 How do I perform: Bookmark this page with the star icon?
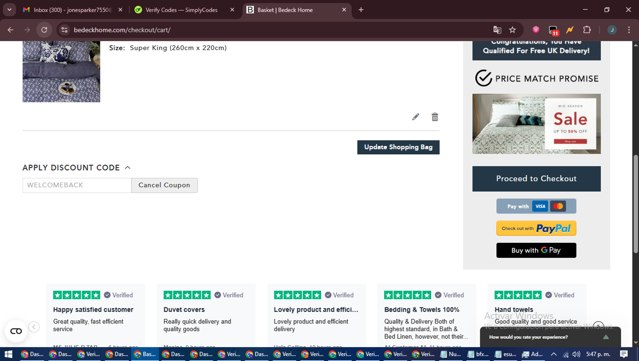(512, 30)
